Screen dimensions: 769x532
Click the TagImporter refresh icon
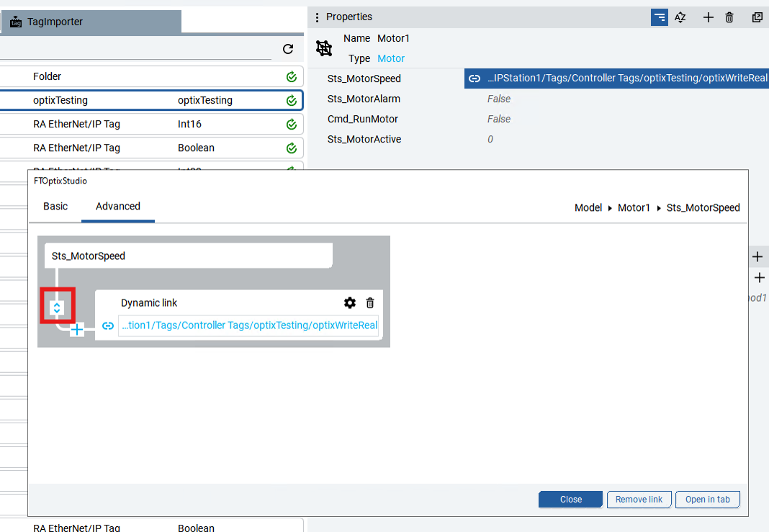288,48
